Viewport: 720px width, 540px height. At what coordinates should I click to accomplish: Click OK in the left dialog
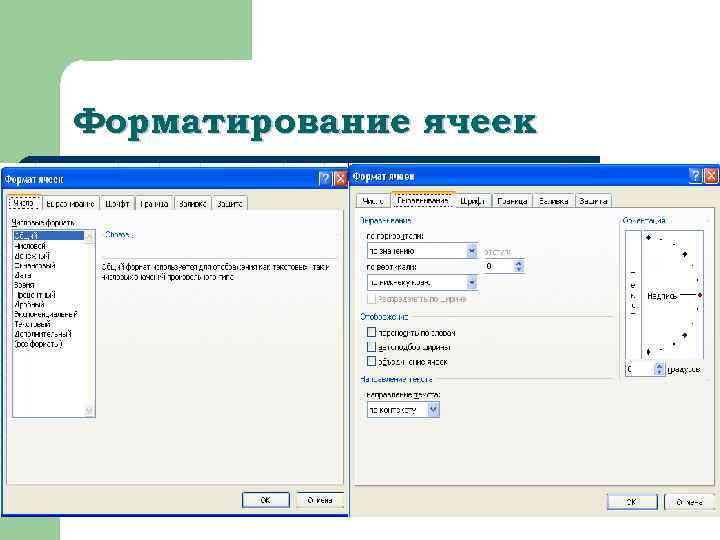(265, 500)
